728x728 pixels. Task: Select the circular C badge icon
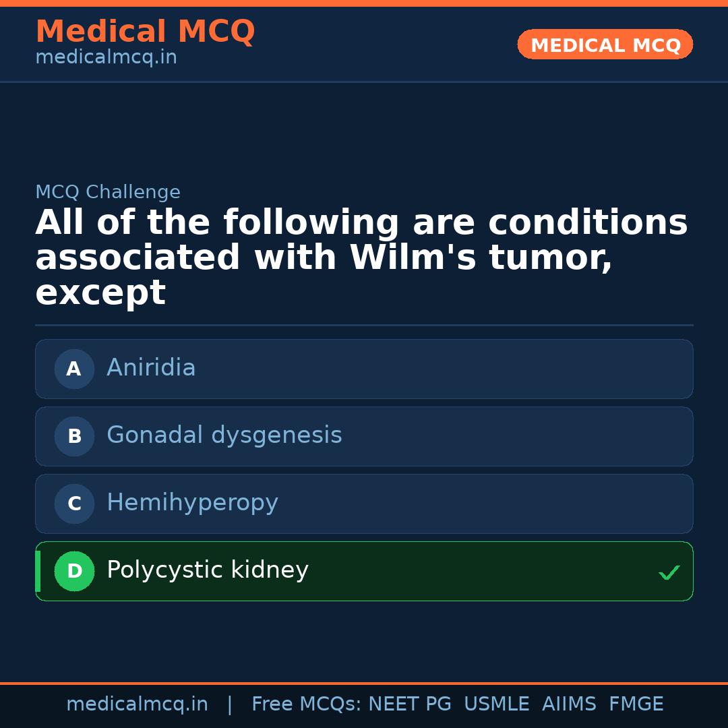pos(74,504)
